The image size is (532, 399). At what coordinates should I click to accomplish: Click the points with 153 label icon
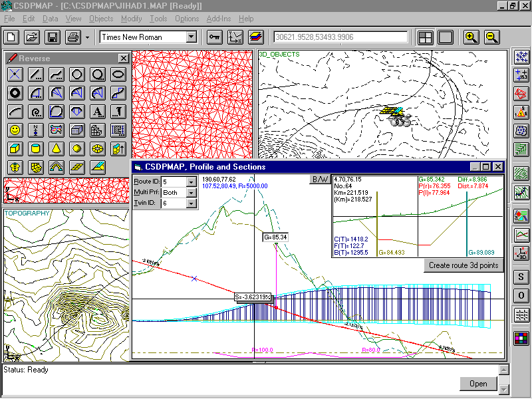(521, 75)
